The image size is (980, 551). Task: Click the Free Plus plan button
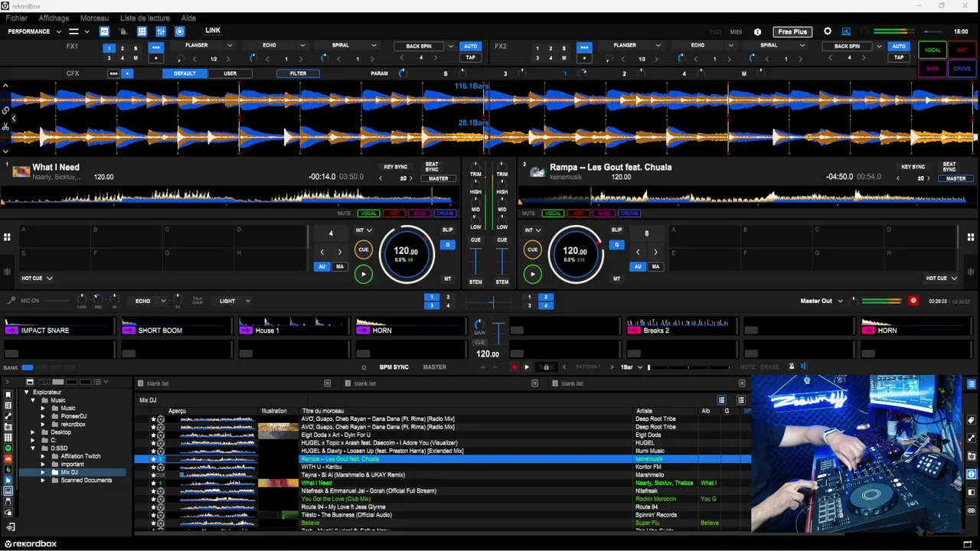pos(792,31)
